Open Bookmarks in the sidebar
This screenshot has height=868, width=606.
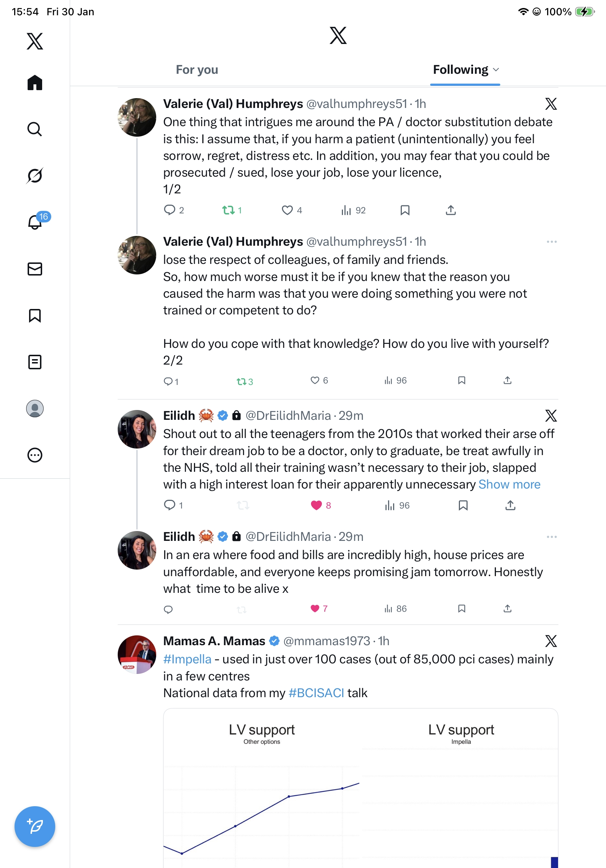click(35, 316)
